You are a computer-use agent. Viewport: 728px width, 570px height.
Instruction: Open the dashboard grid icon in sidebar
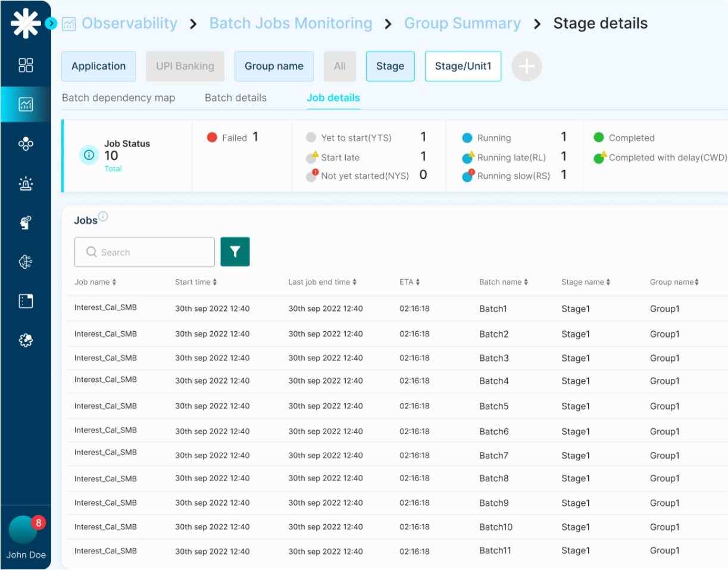point(26,65)
